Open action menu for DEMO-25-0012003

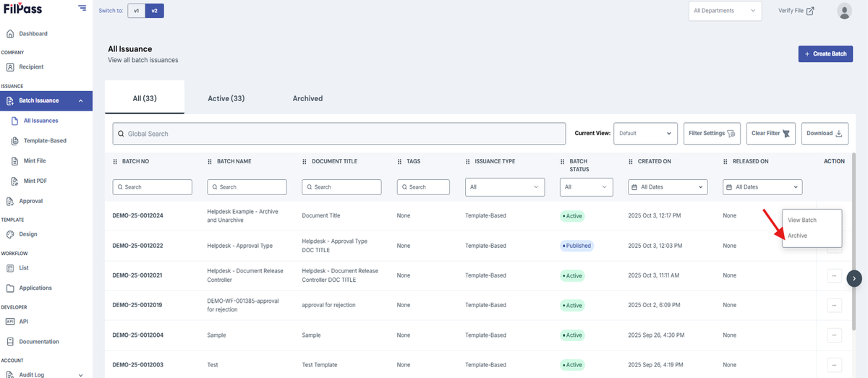coord(834,364)
